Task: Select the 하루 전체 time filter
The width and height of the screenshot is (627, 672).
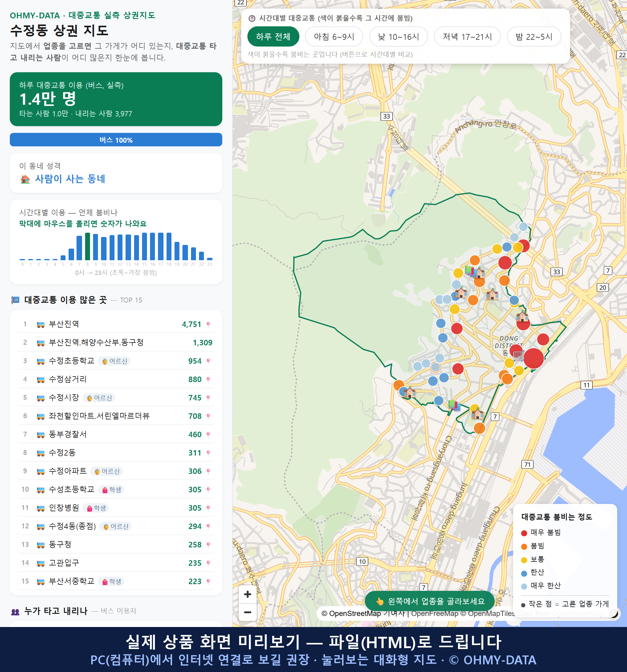Action: pos(273,36)
